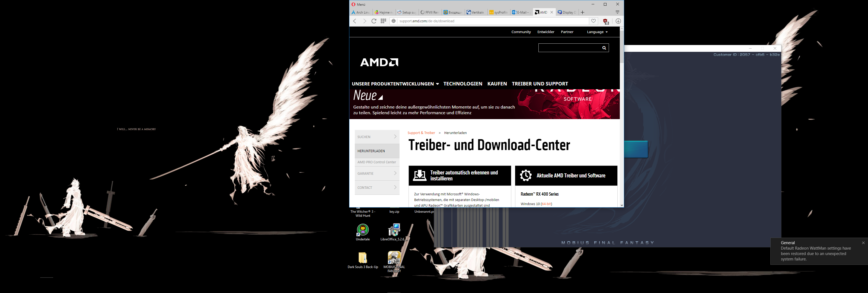Switch to the sysProfile tab

coord(499,12)
